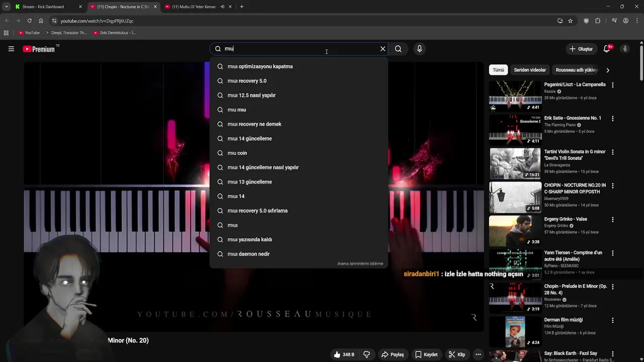Choose 'mıuı recovery 5.0 sıfırlama' suggestion
This screenshot has height=362, width=644.
point(299,211)
